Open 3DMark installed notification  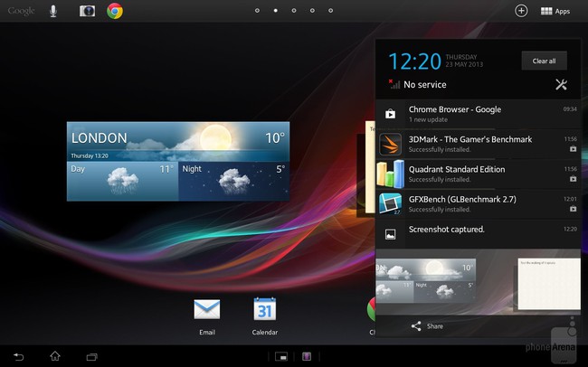coord(479,144)
